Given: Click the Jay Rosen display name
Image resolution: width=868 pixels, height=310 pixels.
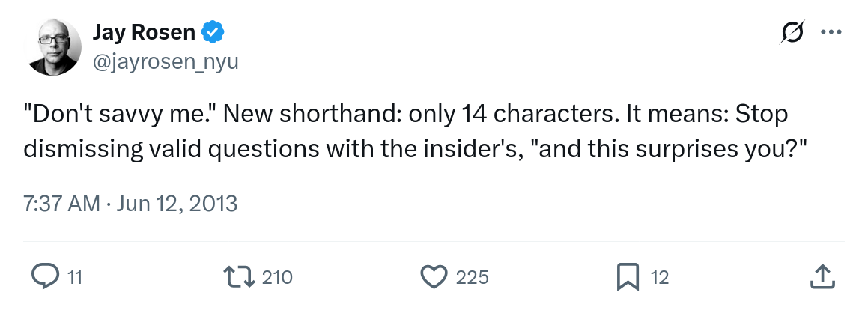Looking at the screenshot, I should (144, 33).
